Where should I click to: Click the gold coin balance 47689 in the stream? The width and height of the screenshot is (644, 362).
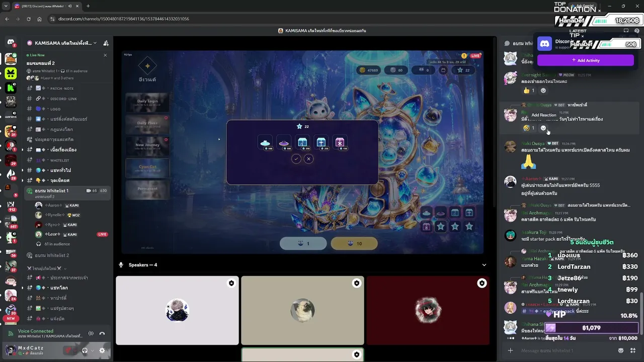[x=368, y=70]
